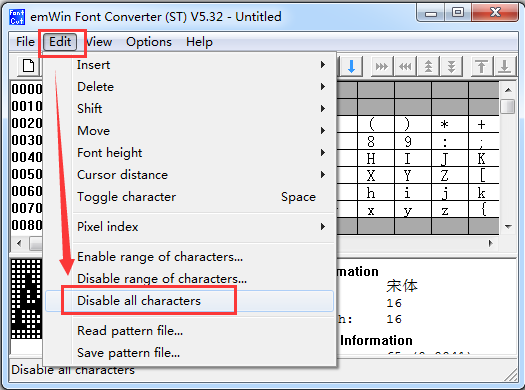Choose Save pattern file…
The height and width of the screenshot is (390, 525).
coord(190,353)
